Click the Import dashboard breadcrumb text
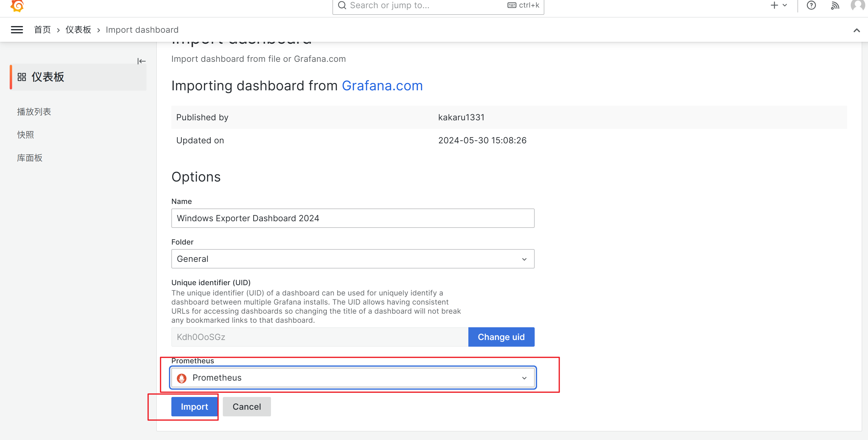The height and width of the screenshot is (440, 868). 142,30
